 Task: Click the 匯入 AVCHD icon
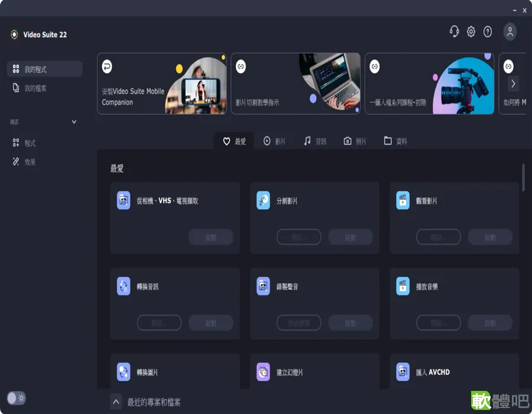coord(403,372)
